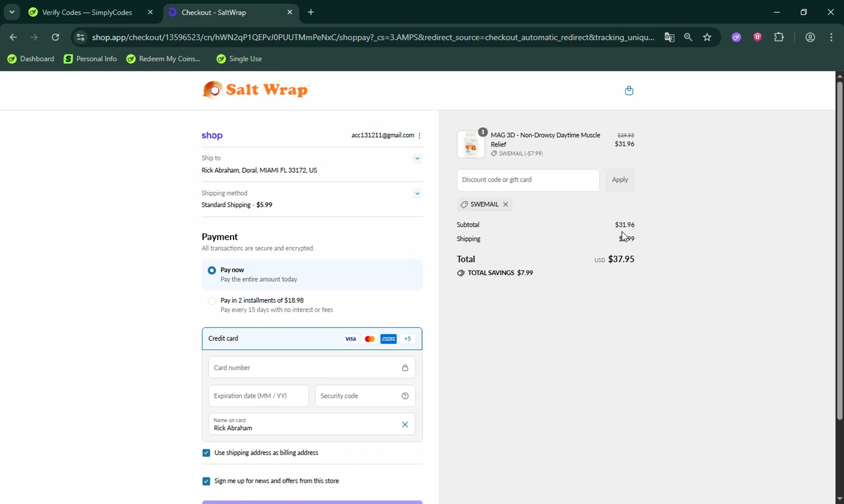Click the TOTAL SAVINGS $7.99 text

coord(500,273)
